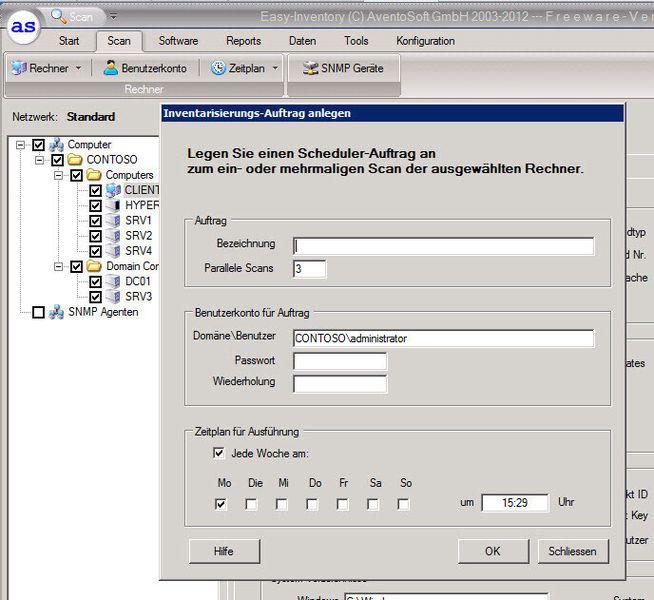Screen dimensions: 654x600
Task: Open the Benutzerkonto user account tool
Action: [145, 68]
